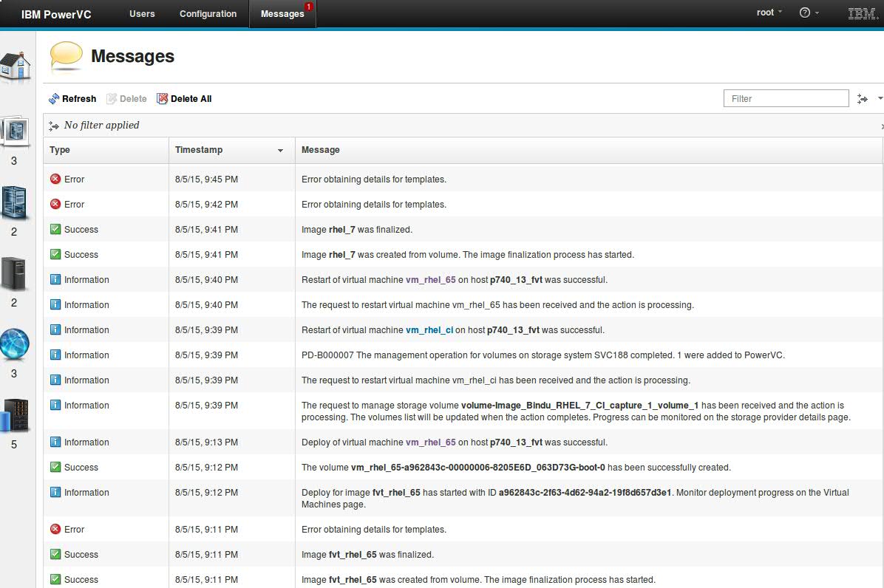Select the '8/5/15, 9:42 PM' timestamp cell
Viewport: 884px width, 588px height.
(x=206, y=205)
